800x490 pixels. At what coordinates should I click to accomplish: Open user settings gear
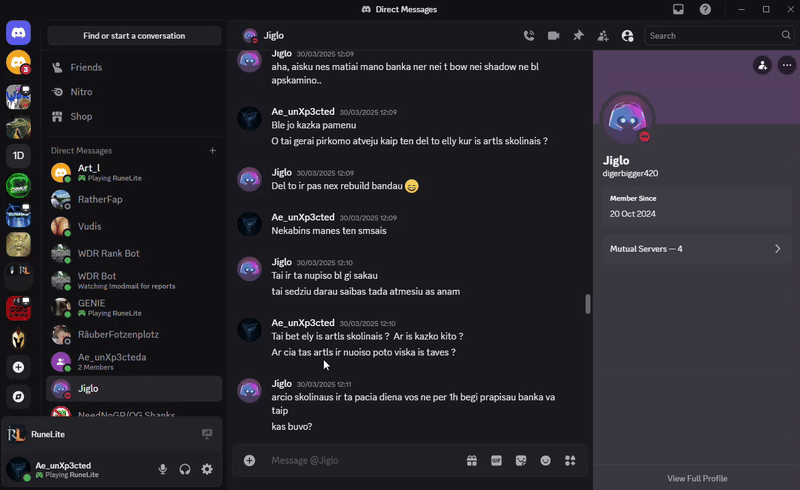(207, 469)
